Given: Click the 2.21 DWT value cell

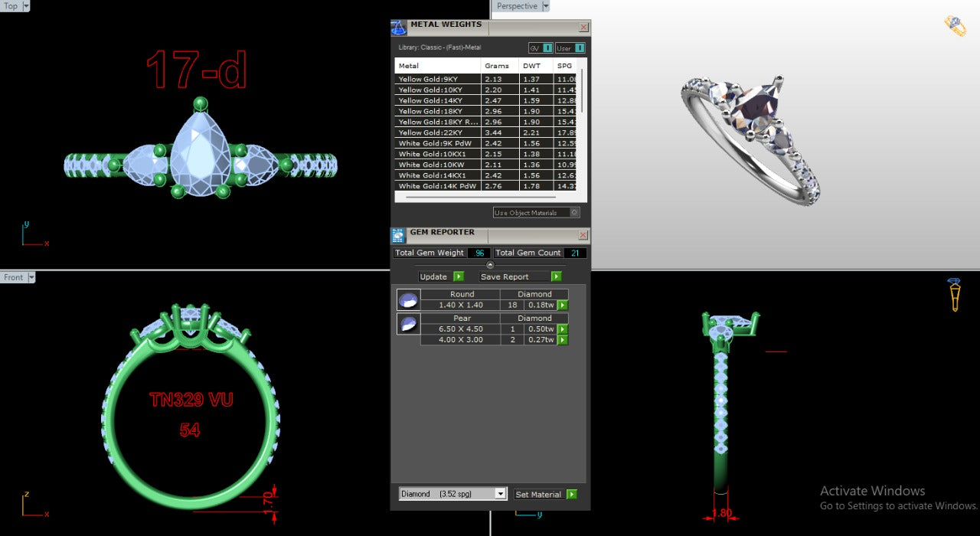Looking at the screenshot, I should [536, 132].
